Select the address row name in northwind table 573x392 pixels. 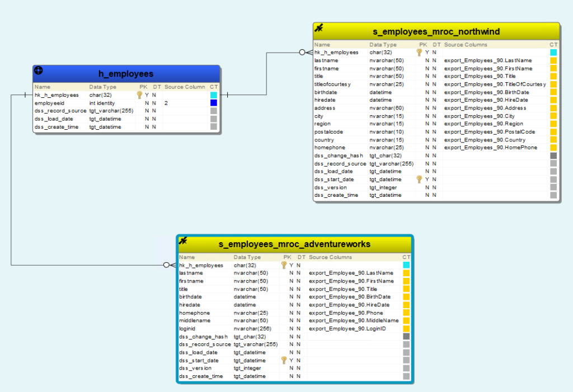click(325, 108)
